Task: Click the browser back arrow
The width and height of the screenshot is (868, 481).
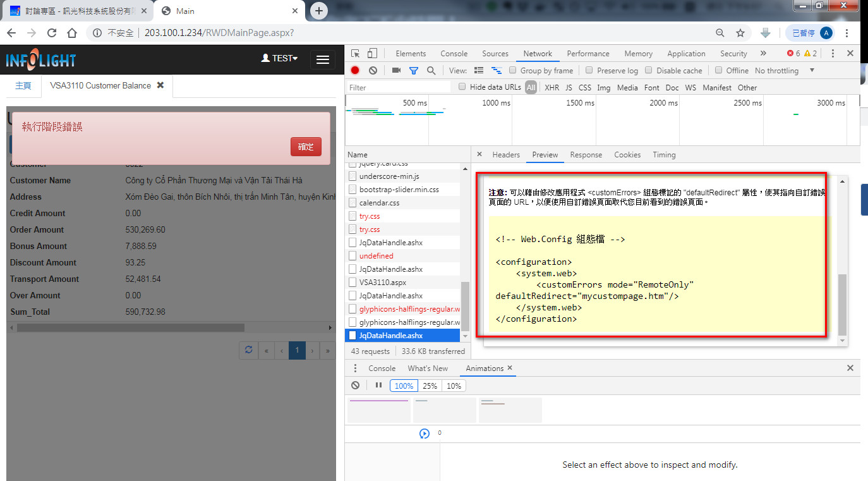Action: click(x=13, y=33)
